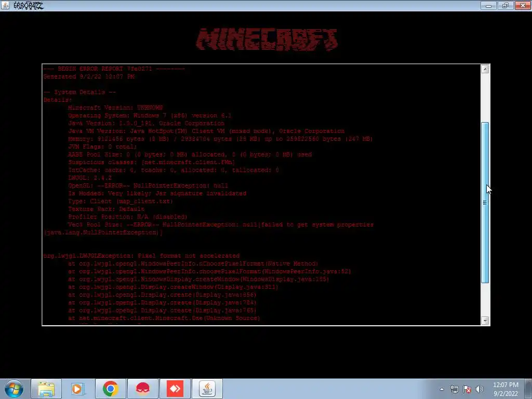Click the 'Java VM Version' line
532x399 pixels.
pyautogui.click(x=206, y=131)
